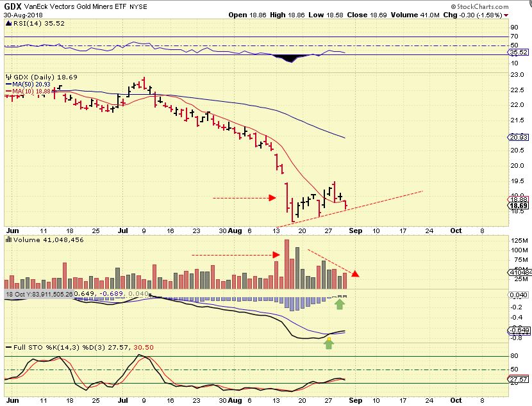Click the small icon before RSI(14)
This screenshot has height=406, width=532.
click(x=9, y=24)
